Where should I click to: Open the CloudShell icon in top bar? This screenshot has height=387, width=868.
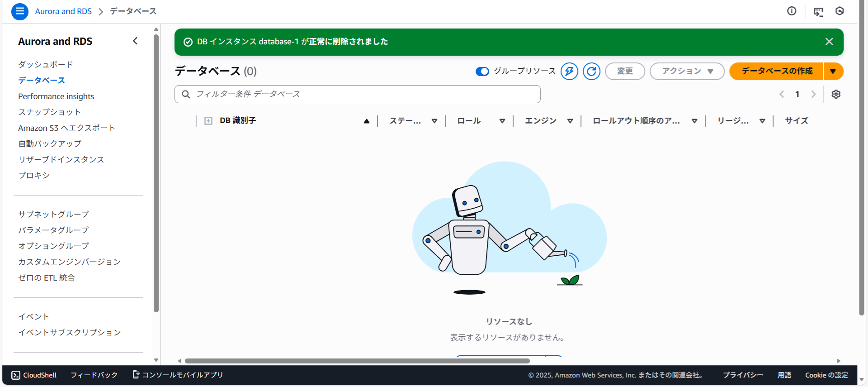pos(818,12)
